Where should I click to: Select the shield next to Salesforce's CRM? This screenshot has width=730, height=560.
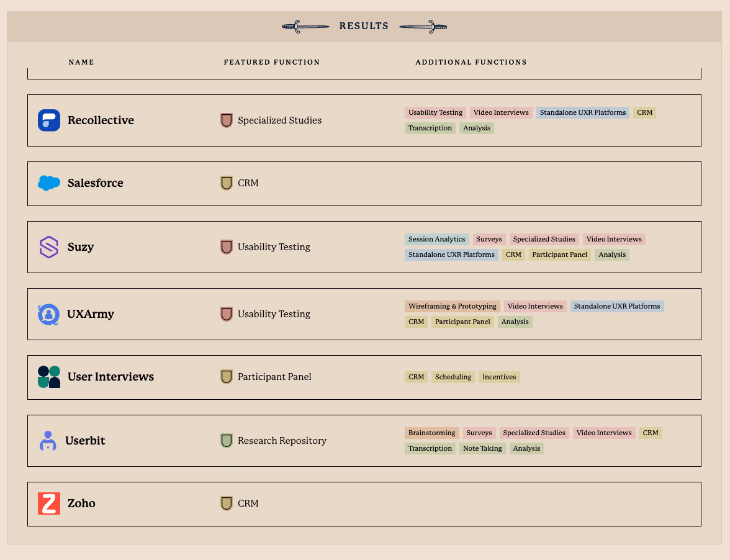[226, 183]
